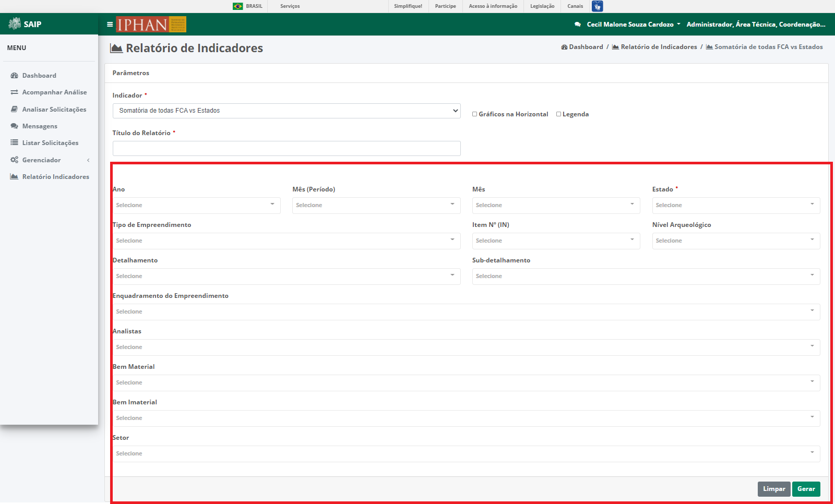Image resolution: width=835 pixels, height=504 pixels.
Task: Click the chart icon beside page title
Action: (116, 49)
